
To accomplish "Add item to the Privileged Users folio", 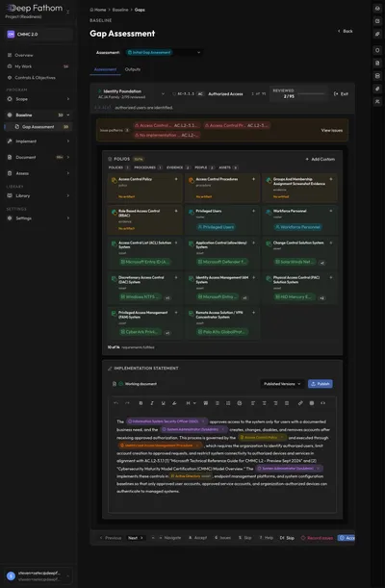I will pos(254,211).
